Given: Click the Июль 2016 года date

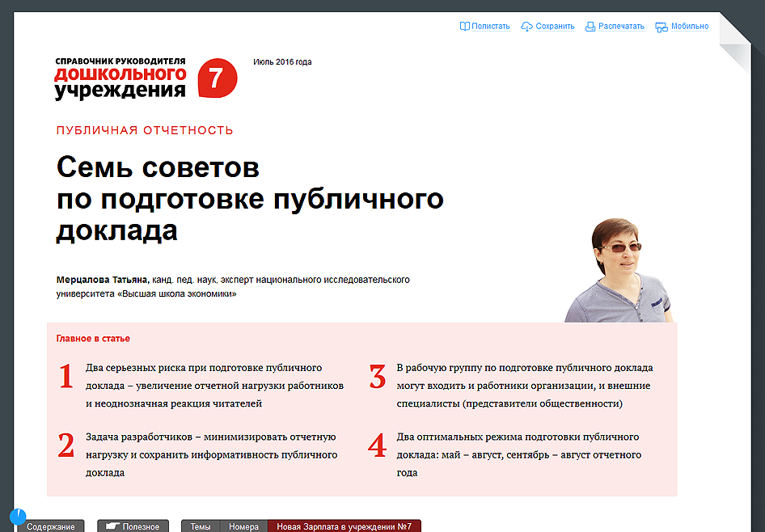Looking at the screenshot, I should coord(282,62).
